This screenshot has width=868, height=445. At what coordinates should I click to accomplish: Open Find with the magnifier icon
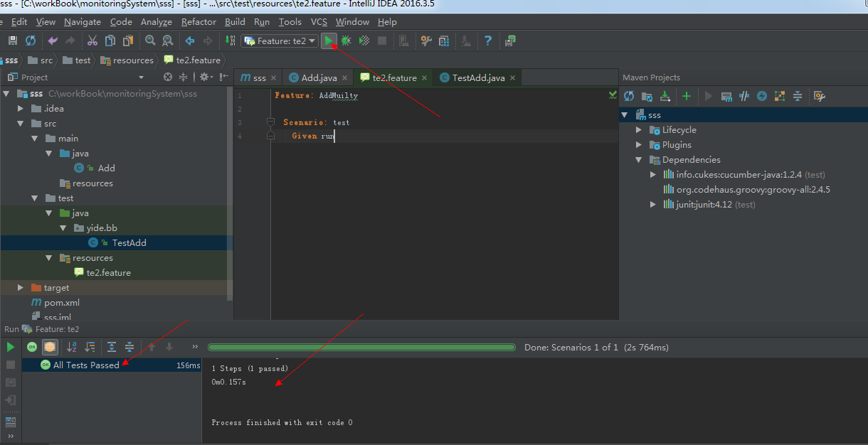pos(150,41)
